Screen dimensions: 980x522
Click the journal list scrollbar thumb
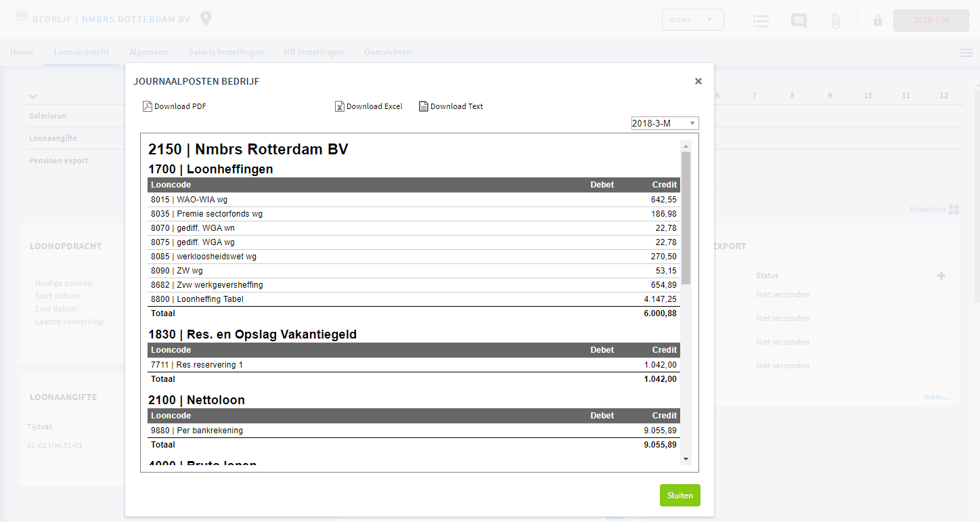coord(686,217)
